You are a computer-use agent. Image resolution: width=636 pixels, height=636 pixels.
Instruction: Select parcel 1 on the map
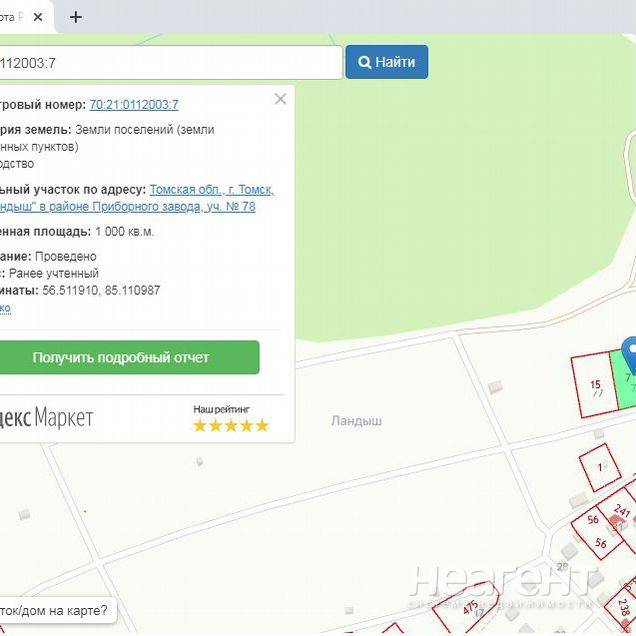[600, 468]
